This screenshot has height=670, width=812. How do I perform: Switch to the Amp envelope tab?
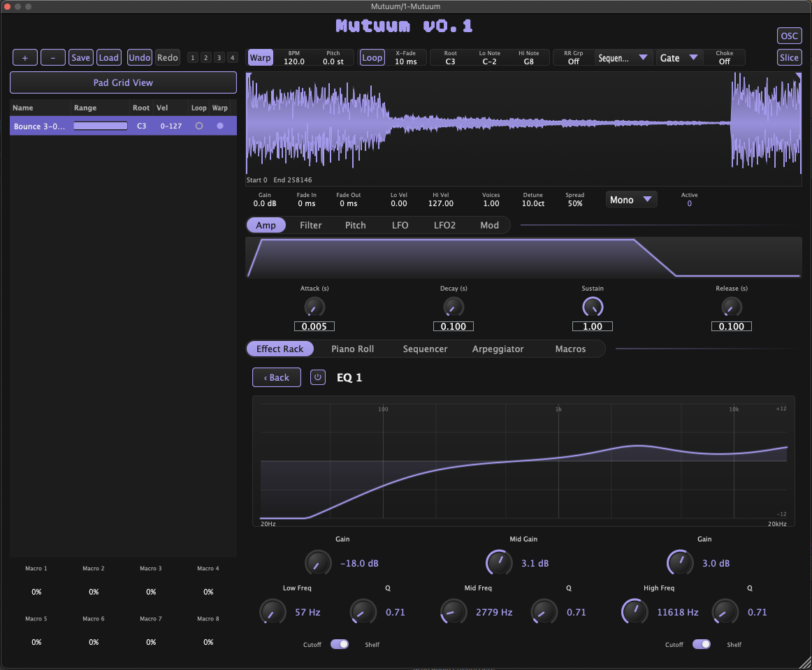(x=266, y=225)
